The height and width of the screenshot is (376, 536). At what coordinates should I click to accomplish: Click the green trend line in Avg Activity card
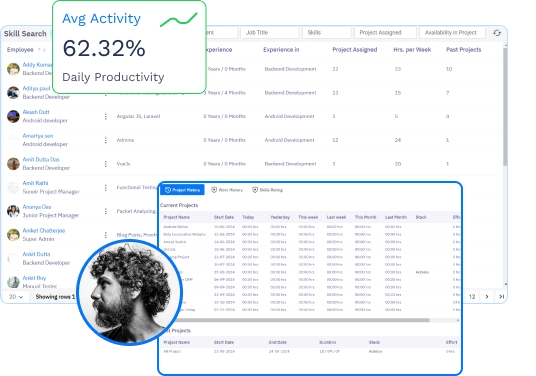click(x=179, y=20)
